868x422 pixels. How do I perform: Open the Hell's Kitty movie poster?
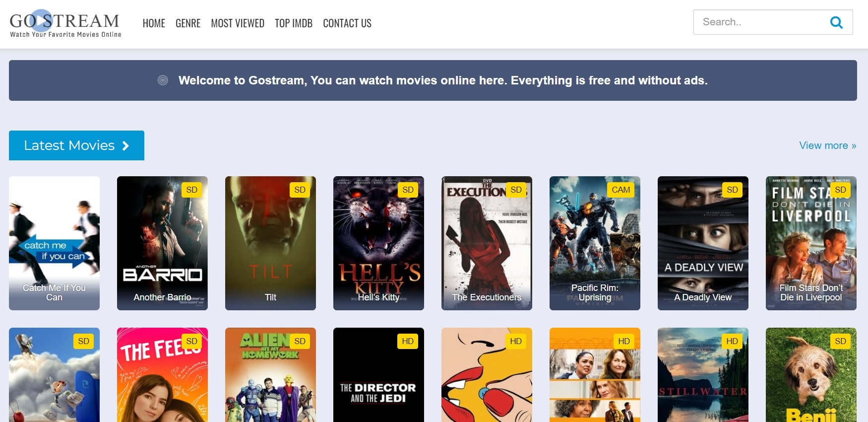[x=378, y=243]
